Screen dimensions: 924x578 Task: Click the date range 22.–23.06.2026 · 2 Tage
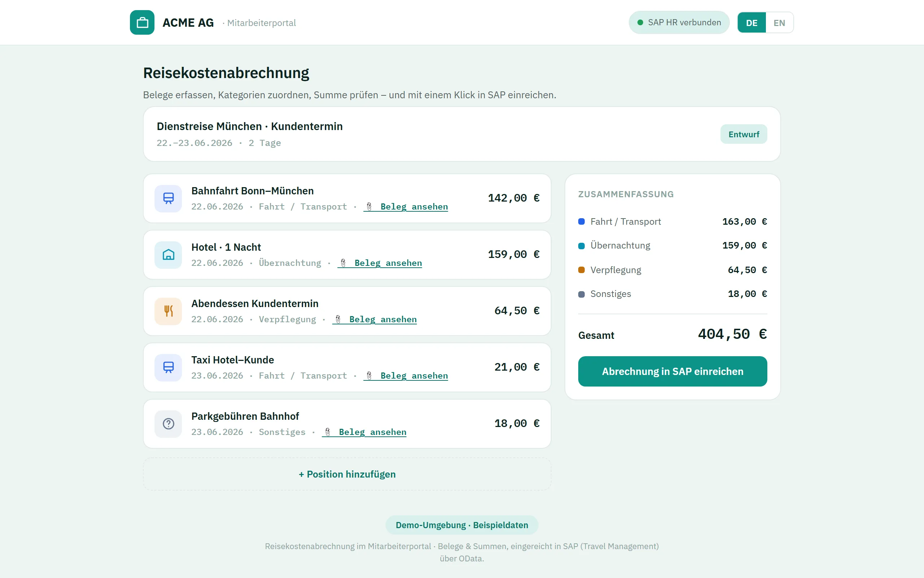219,143
